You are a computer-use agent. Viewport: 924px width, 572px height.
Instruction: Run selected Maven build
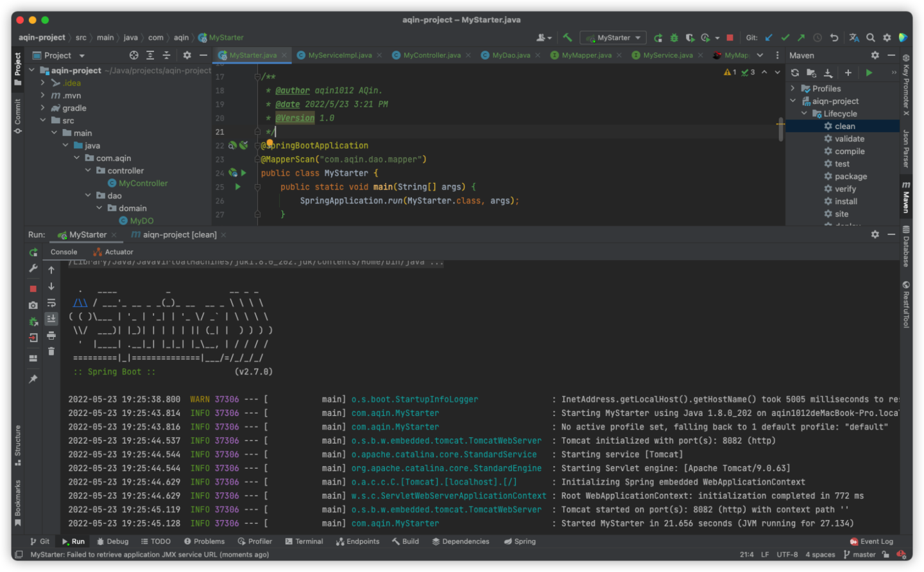coord(869,73)
